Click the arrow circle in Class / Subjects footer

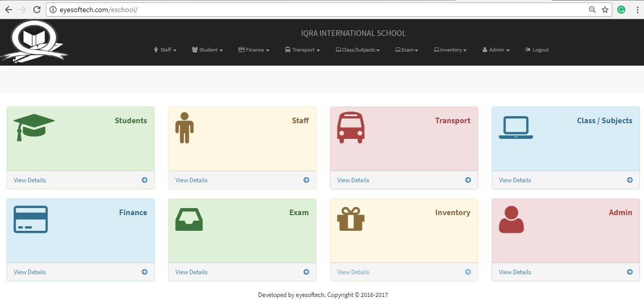click(630, 180)
